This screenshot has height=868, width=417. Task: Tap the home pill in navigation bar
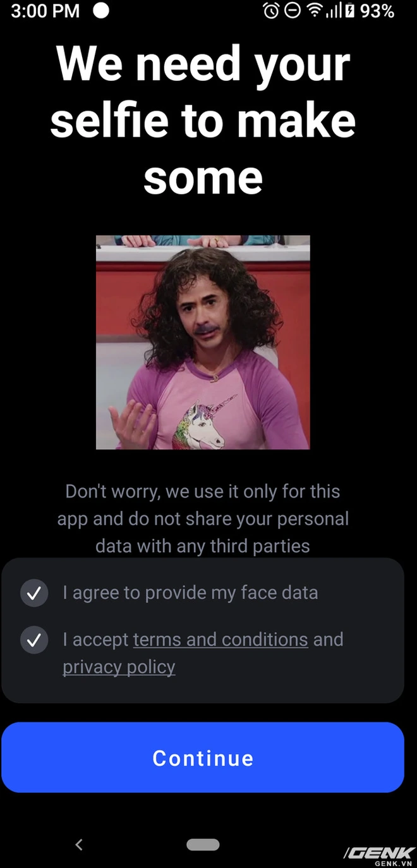[203, 845]
